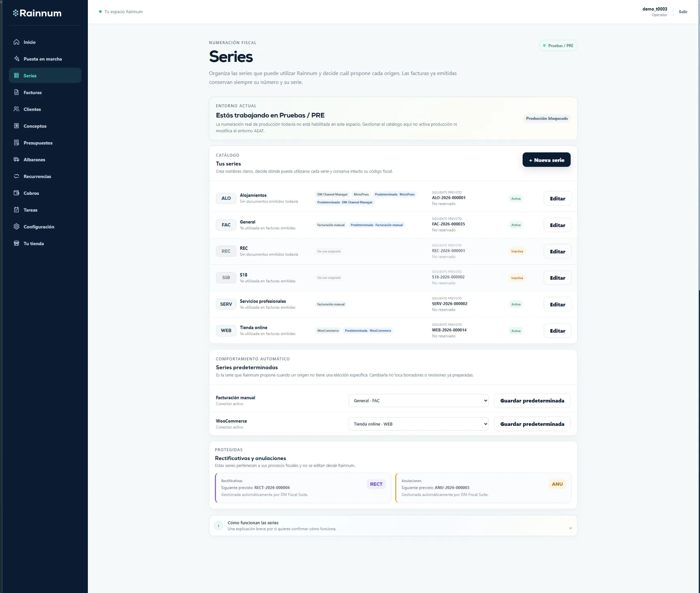Click the Presupuestos icon
The width and height of the screenshot is (700, 593).
point(16,143)
